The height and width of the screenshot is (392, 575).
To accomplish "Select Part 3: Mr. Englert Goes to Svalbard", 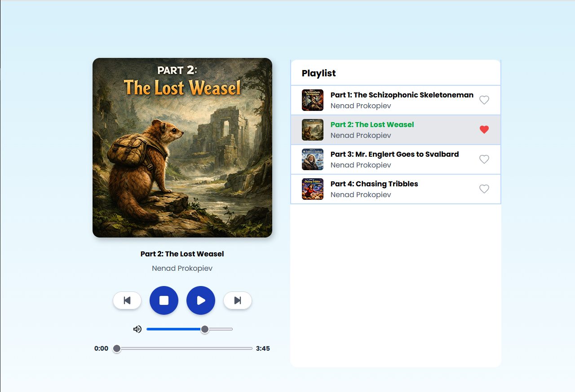I will tap(394, 154).
